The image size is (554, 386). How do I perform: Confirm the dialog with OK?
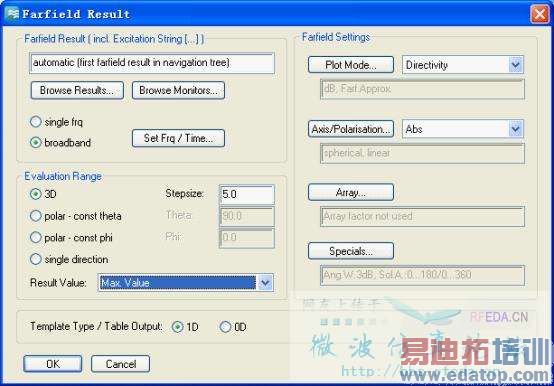53,364
